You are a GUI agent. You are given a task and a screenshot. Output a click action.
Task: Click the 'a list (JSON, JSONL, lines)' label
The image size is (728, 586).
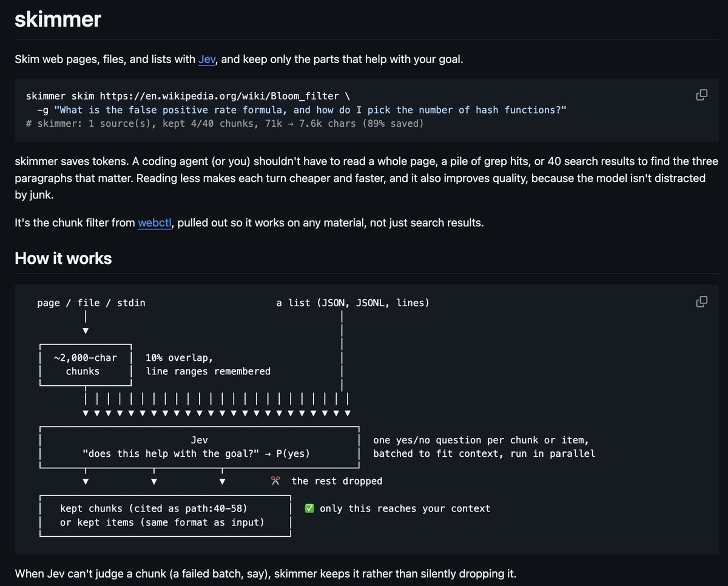point(352,303)
